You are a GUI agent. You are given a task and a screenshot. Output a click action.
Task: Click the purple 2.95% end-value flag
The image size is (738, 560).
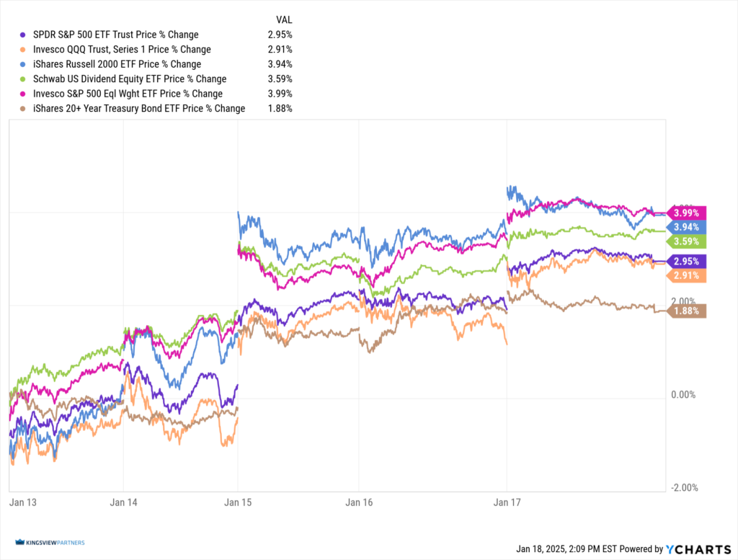click(x=687, y=261)
